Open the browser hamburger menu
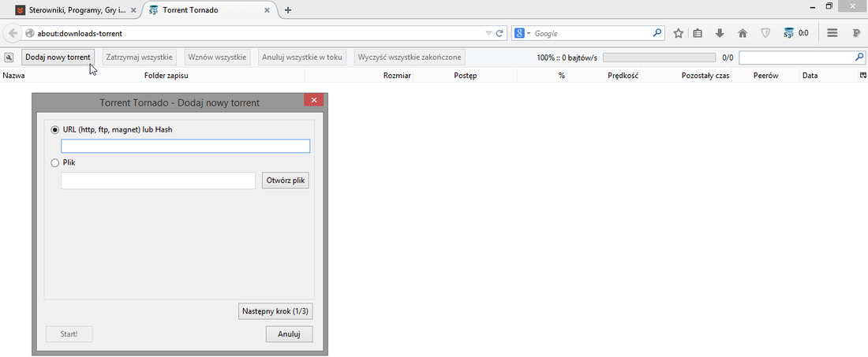 click(x=832, y=33)
